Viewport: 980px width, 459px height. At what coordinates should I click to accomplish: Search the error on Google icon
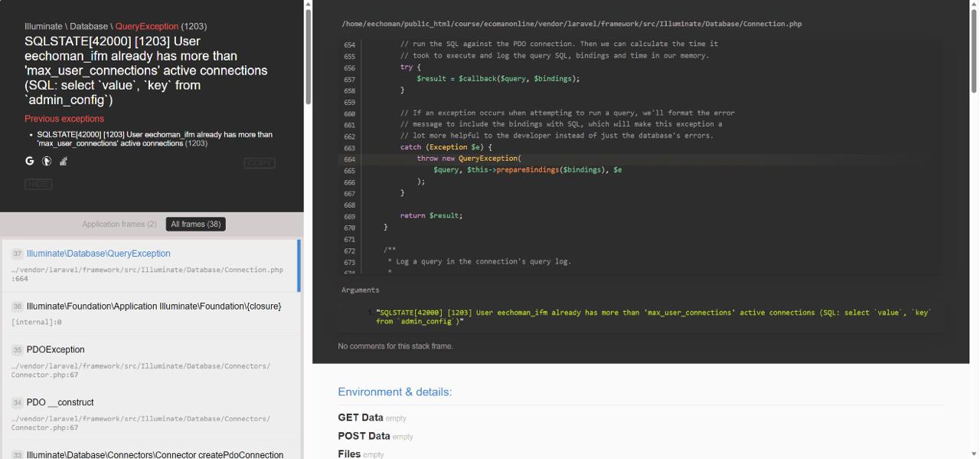click(30, 161)
